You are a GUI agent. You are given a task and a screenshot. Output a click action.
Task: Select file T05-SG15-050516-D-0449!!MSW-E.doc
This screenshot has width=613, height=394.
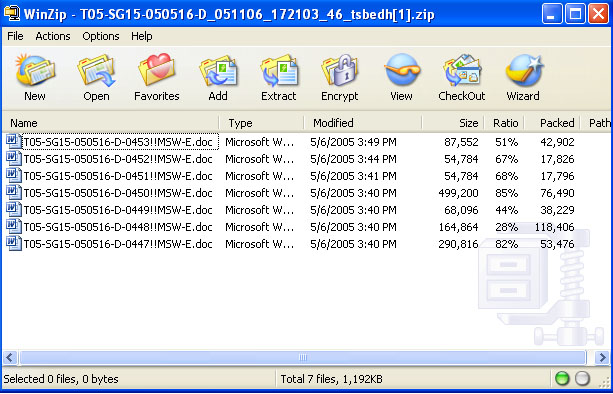tap(118, 210)
